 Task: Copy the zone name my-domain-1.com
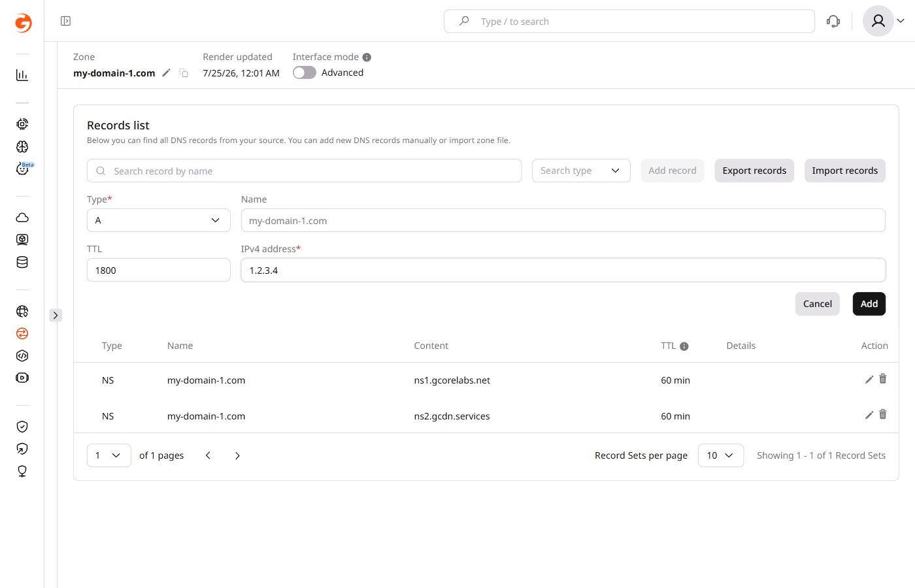(184, 73)
